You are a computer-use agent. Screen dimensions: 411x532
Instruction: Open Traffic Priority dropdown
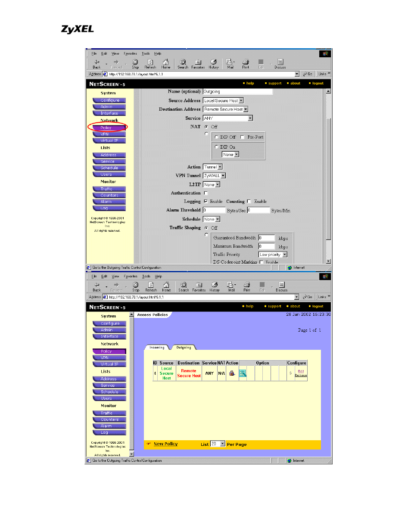pos(272,255)
